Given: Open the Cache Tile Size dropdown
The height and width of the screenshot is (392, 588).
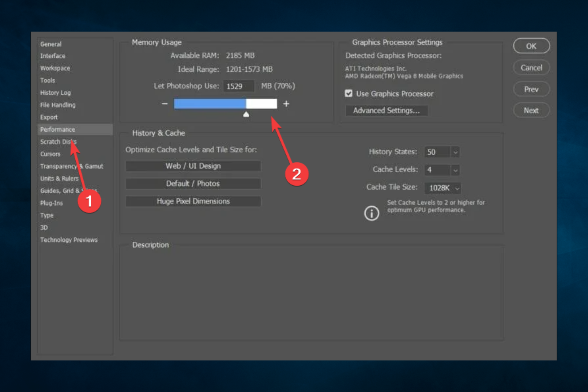Looking at the screenshot, I should tap(443, 188).
